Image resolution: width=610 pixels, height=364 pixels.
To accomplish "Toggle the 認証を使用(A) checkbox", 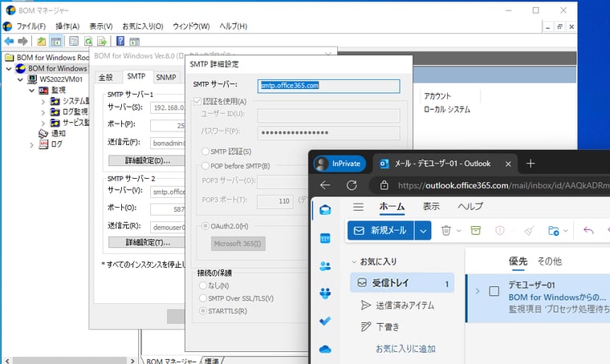I will pyautogui.click(x=197, y=101).
